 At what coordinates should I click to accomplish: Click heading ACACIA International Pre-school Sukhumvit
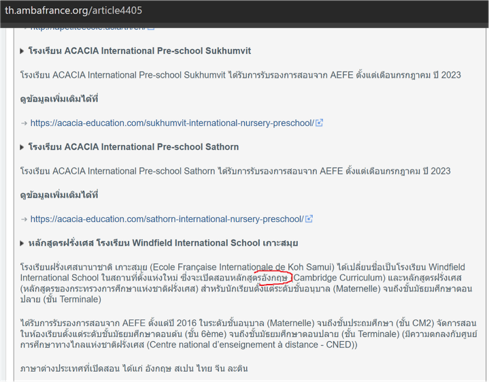pos(140,51)
